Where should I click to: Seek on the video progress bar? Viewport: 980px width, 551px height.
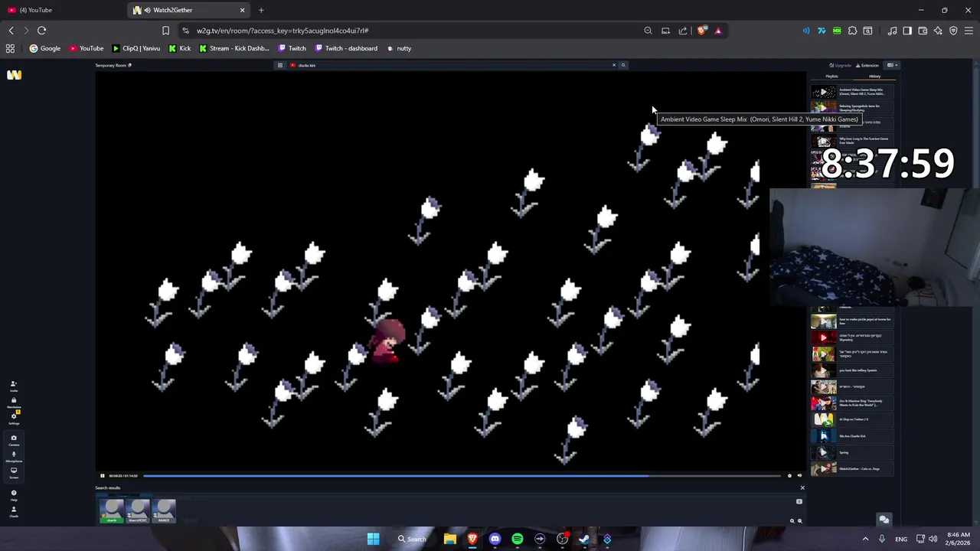[462, 476]
